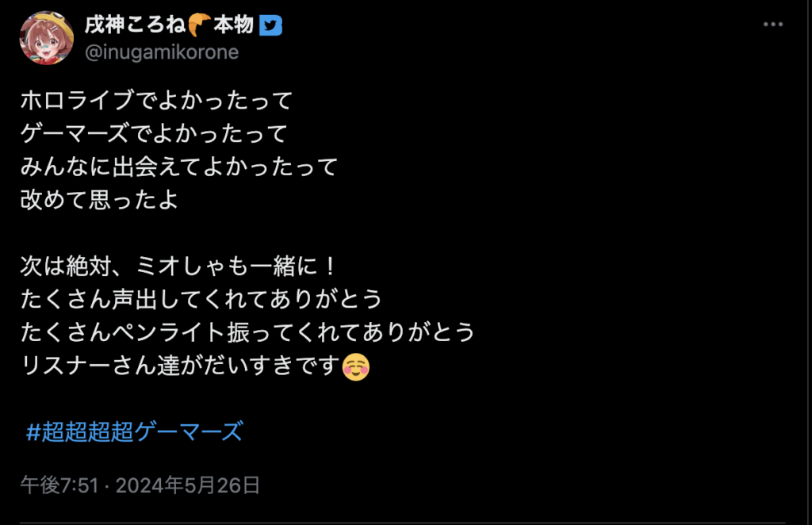Click the text リスナーさん達がだいすきです
This screenshot has width=812, height=525.
pyautogui.click(x=180, y=366)
